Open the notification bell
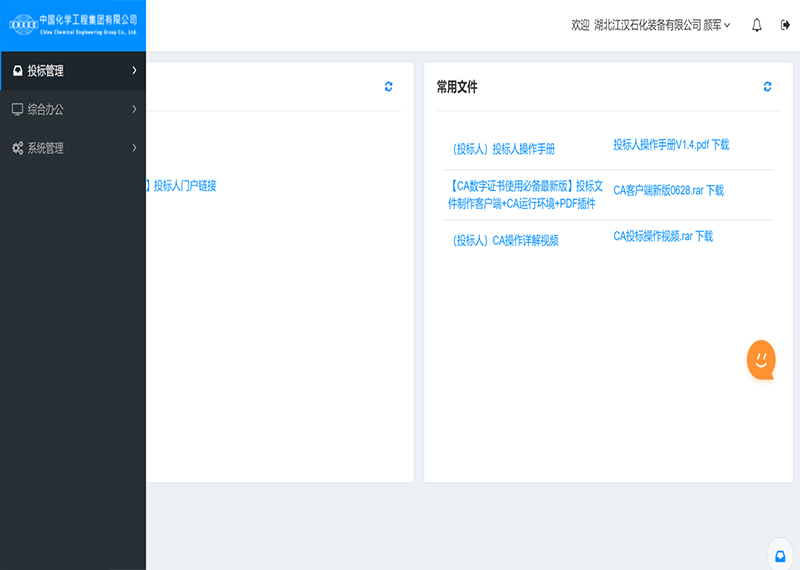The height and width of the screenshot is (570, 800). pyautogui.click(x=757, y=25)
